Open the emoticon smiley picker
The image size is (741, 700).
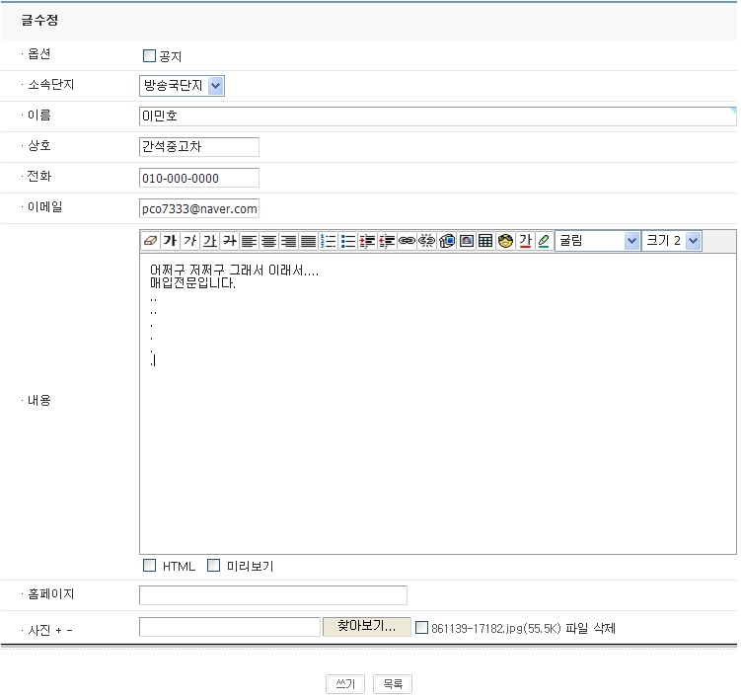point(505,241)
